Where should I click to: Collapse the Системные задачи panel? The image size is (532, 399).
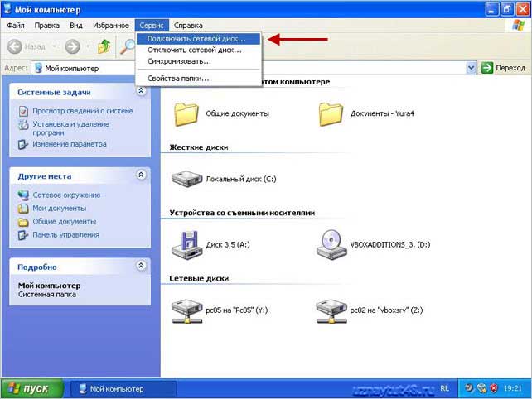(141, 91)
